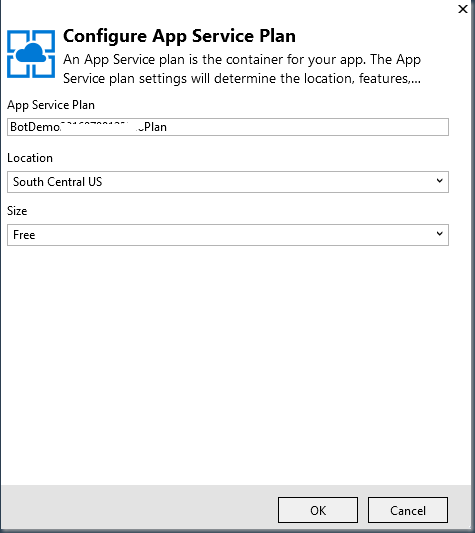Select the Free size value text

pos(24,235)
